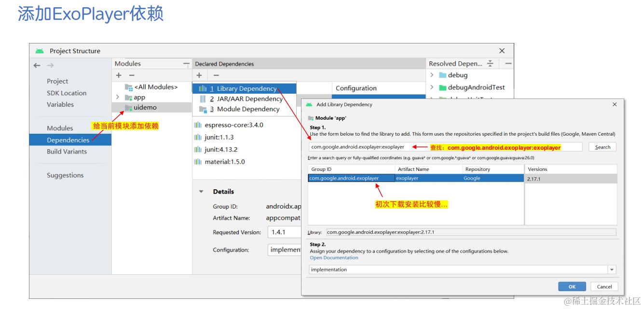
Task: Click the Cancel button
Action: tap(604, 286)
